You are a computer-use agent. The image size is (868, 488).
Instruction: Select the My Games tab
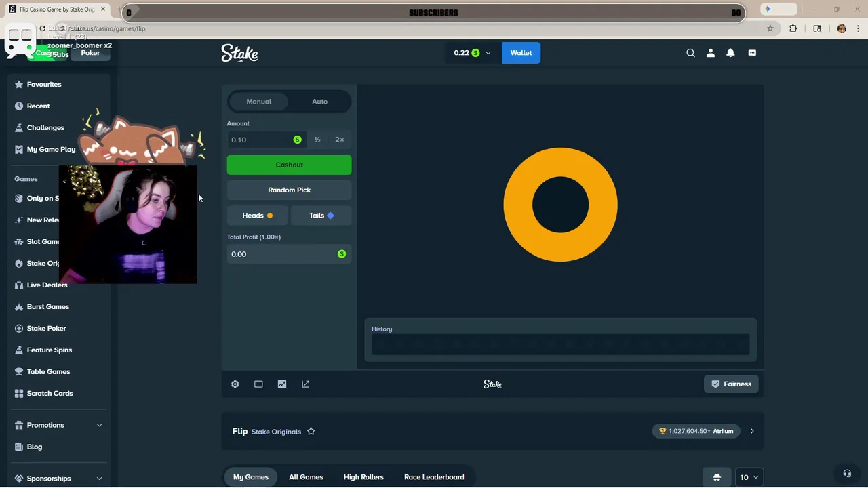251,477
